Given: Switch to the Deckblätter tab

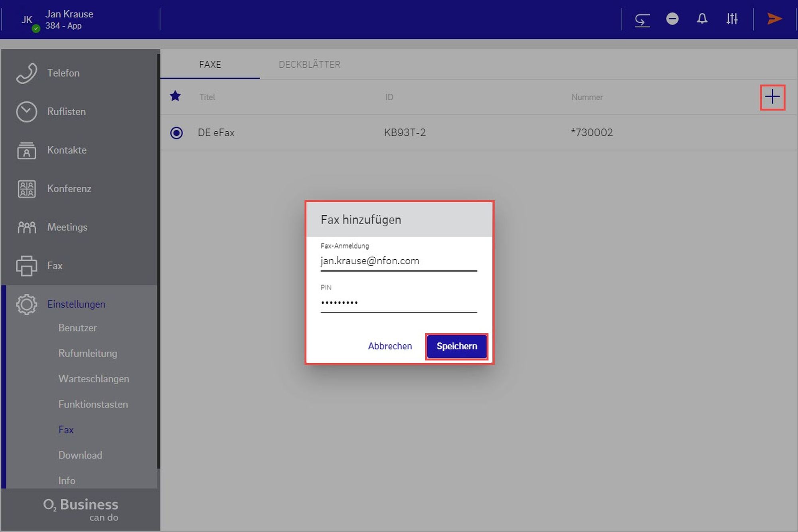Looking at the screenshot, I should [x=309, y=65].
